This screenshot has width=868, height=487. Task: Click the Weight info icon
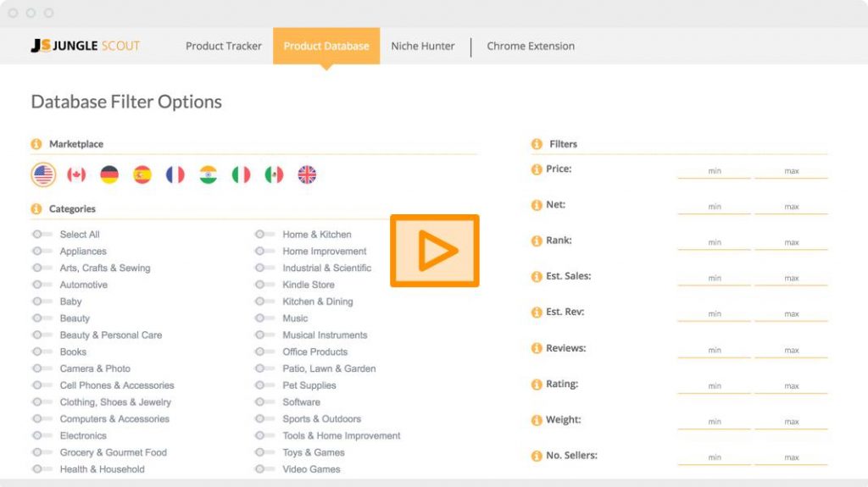[537, 420]
